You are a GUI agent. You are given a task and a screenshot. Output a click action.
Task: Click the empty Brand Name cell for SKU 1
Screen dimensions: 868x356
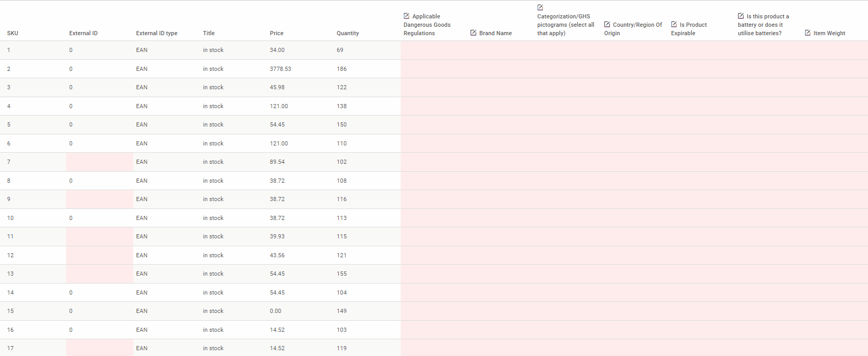(x=501, y=50)
